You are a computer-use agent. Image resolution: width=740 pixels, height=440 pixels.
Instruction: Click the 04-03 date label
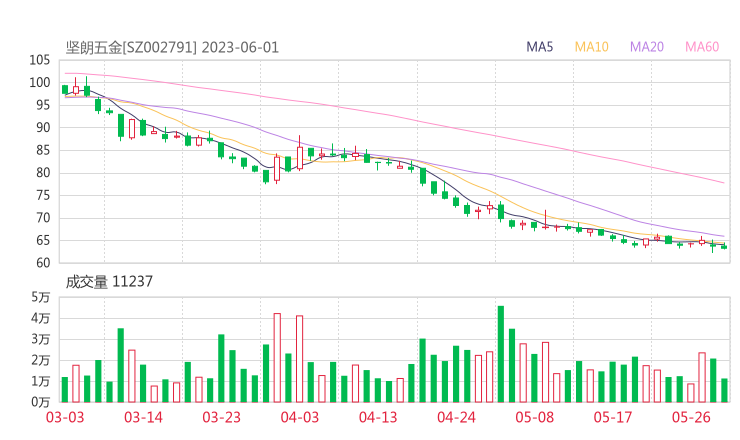tap(300, 417)
